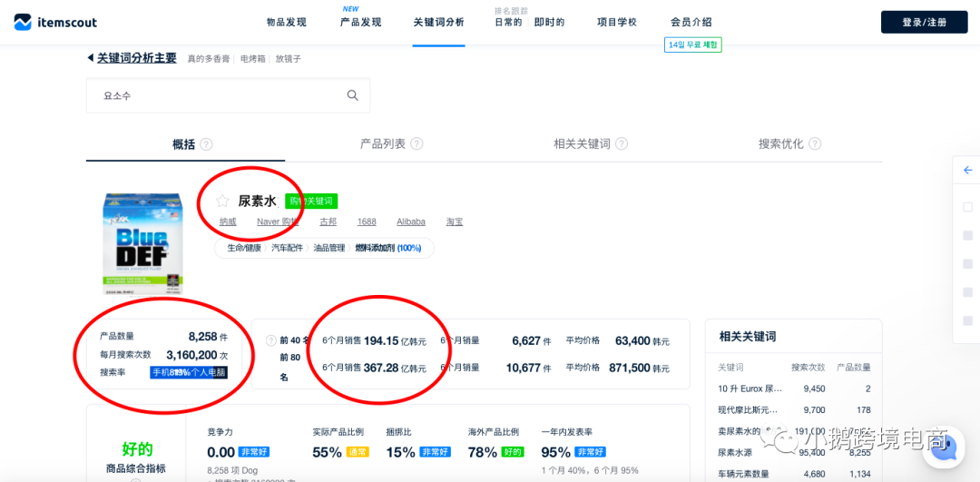Select recent keyword 电烤箱
Image resolution: width=980 pixels, height=482 pixels.
click(x=253, y=59)
